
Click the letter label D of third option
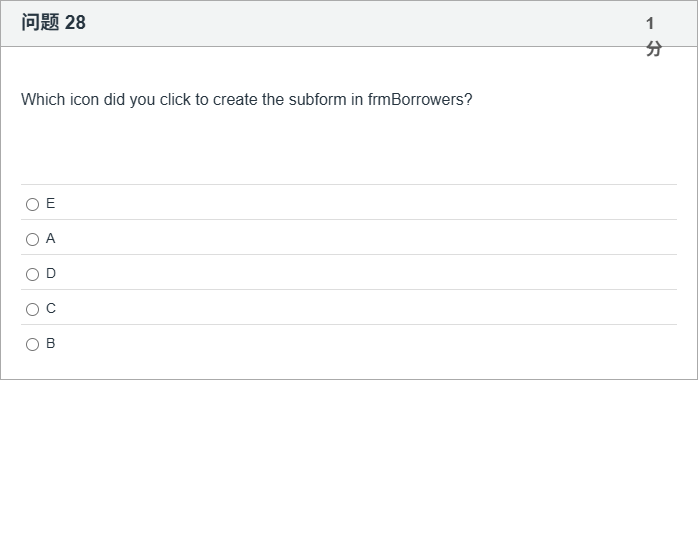click(x=51, y=273)
